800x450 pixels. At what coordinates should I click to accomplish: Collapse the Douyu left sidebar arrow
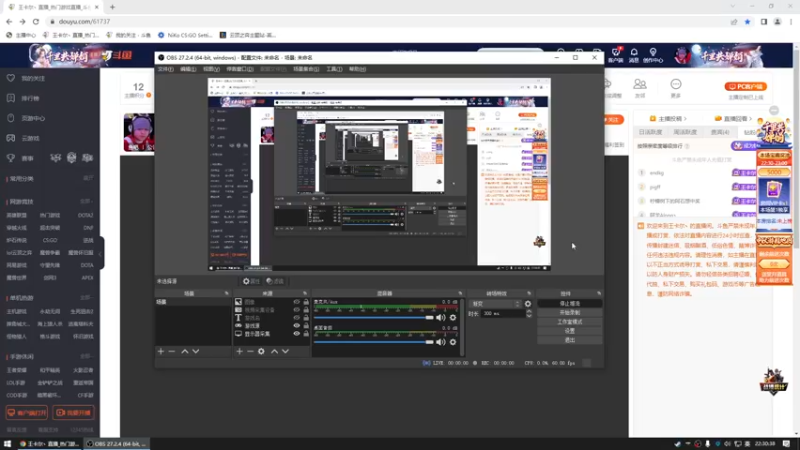(101, 253)
